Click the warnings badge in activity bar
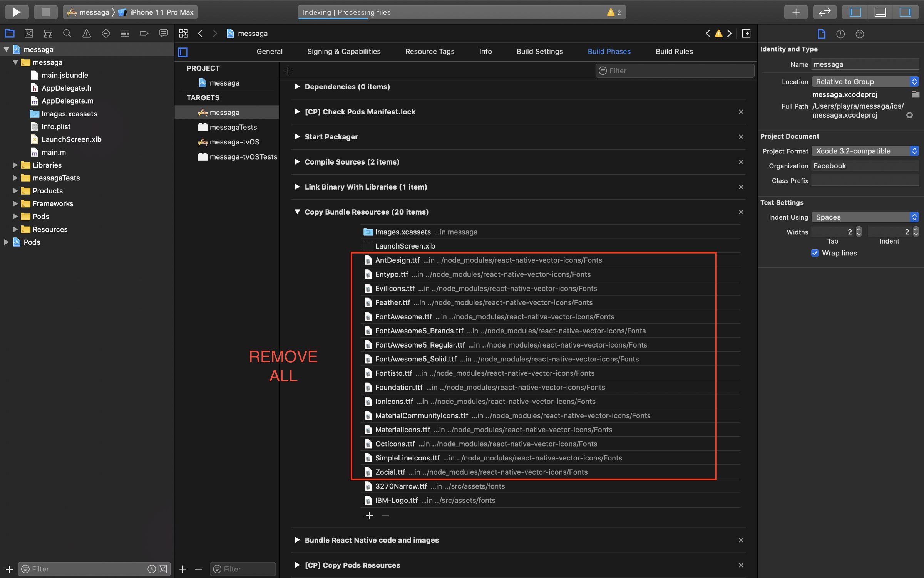Image resolution: width=924 pixels, height=578 pixels. (614, 12)
